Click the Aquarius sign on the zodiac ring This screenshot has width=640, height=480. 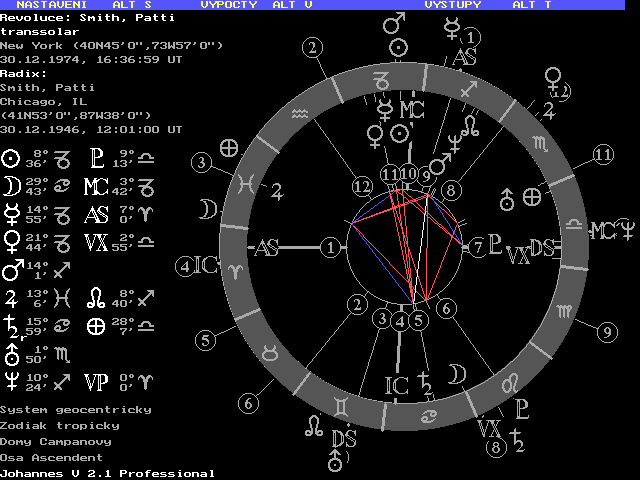point(302,116)
